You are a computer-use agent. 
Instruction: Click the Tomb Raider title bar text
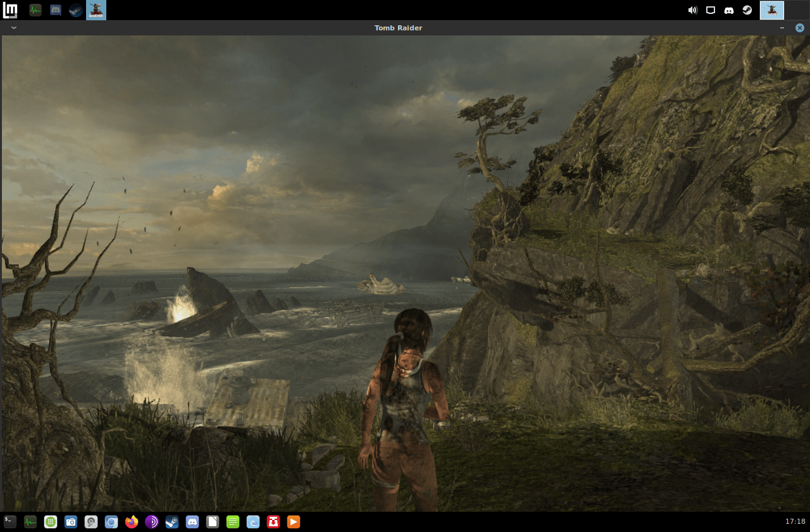tap(398, 28)
